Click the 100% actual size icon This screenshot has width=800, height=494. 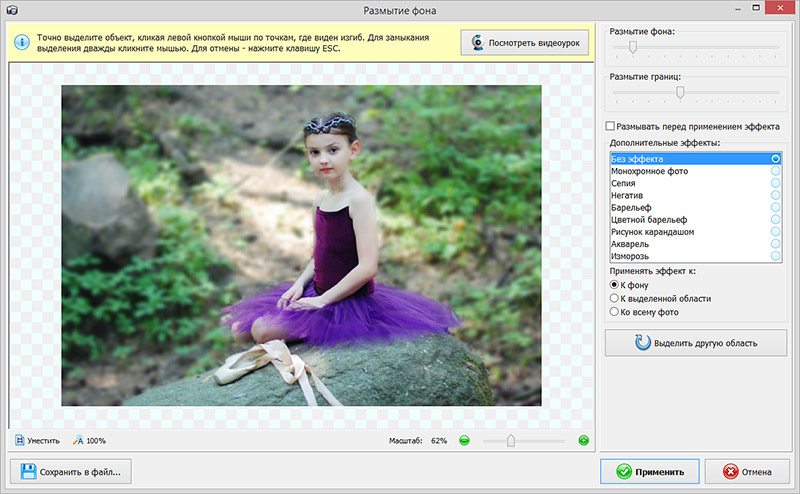click(x=77, y=440)
